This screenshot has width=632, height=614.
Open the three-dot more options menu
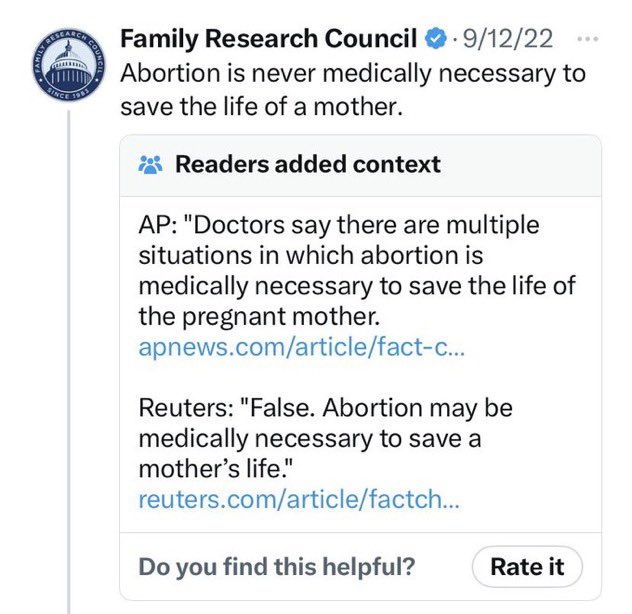pyautogui.click(x=590, y=40)
